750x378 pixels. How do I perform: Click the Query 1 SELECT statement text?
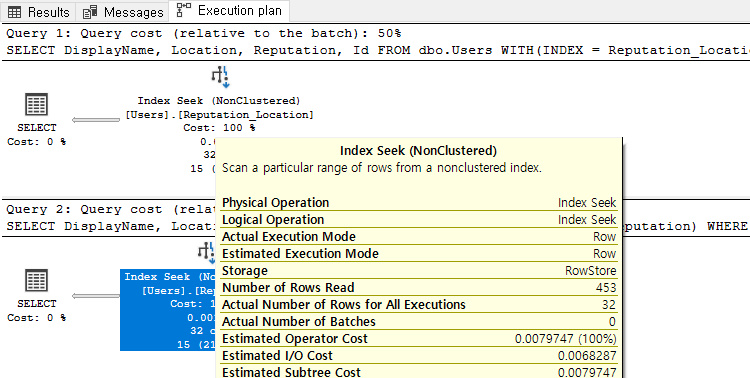378,50
